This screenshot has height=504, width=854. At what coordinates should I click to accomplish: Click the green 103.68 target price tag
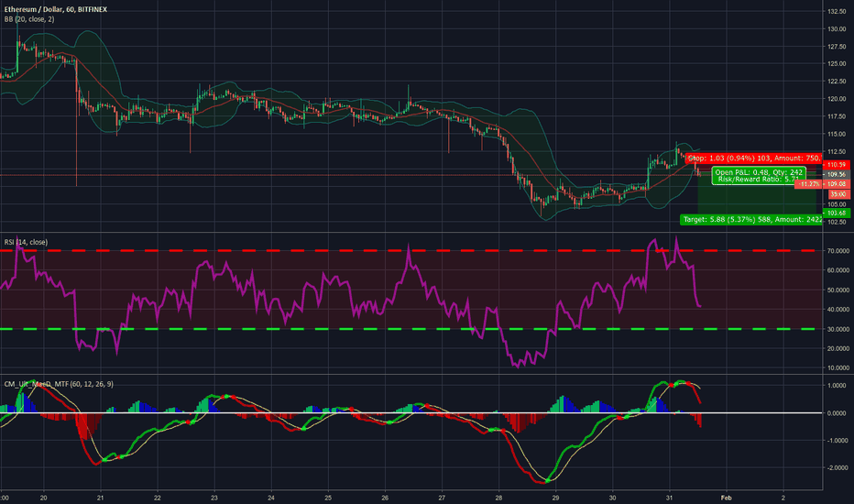(837, 213)
